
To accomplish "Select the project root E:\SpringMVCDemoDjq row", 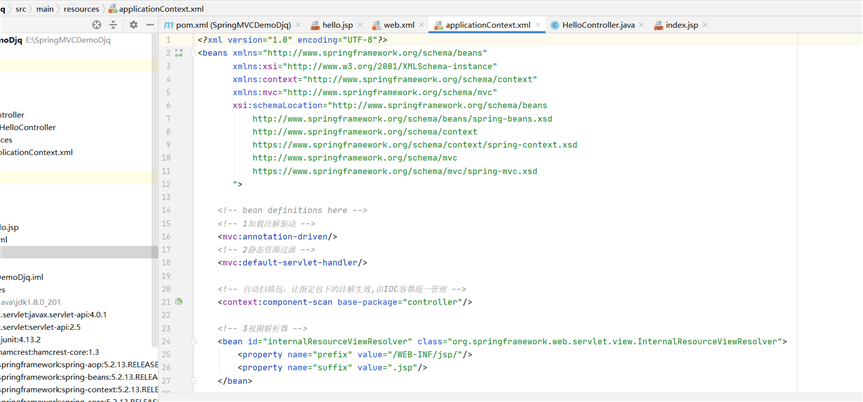I will coord(56,40).
